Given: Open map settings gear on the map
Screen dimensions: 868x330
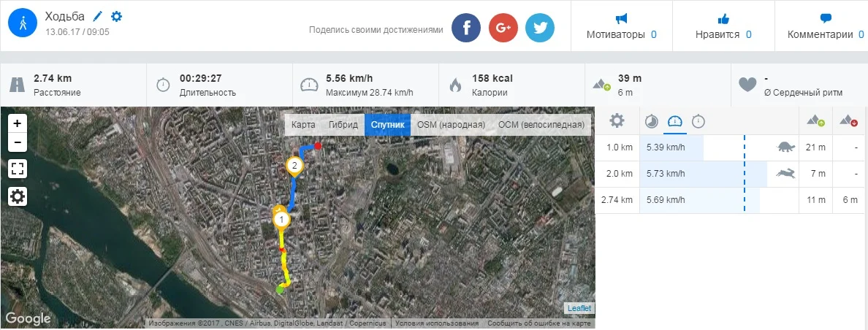Looking at the screenshot, I should [18, 196].
